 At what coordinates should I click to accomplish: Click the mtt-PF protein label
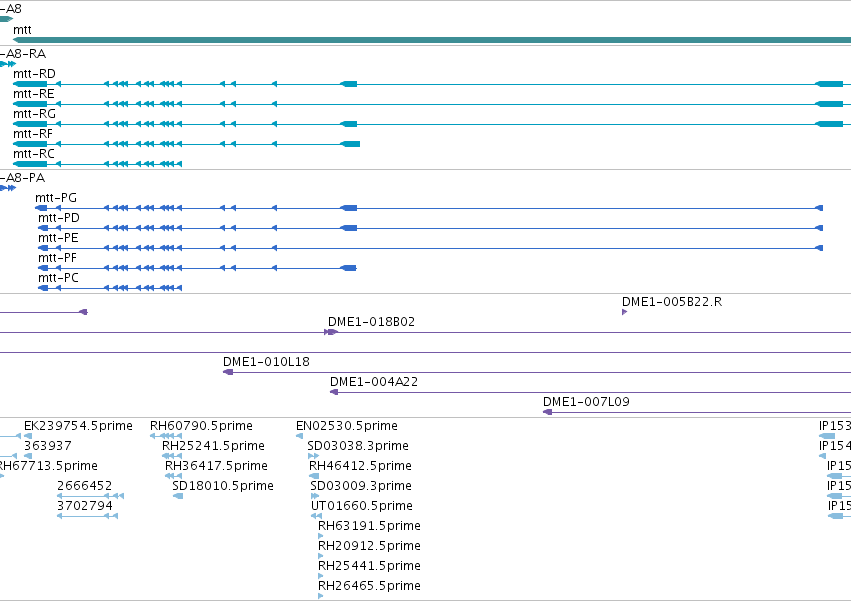58,258
